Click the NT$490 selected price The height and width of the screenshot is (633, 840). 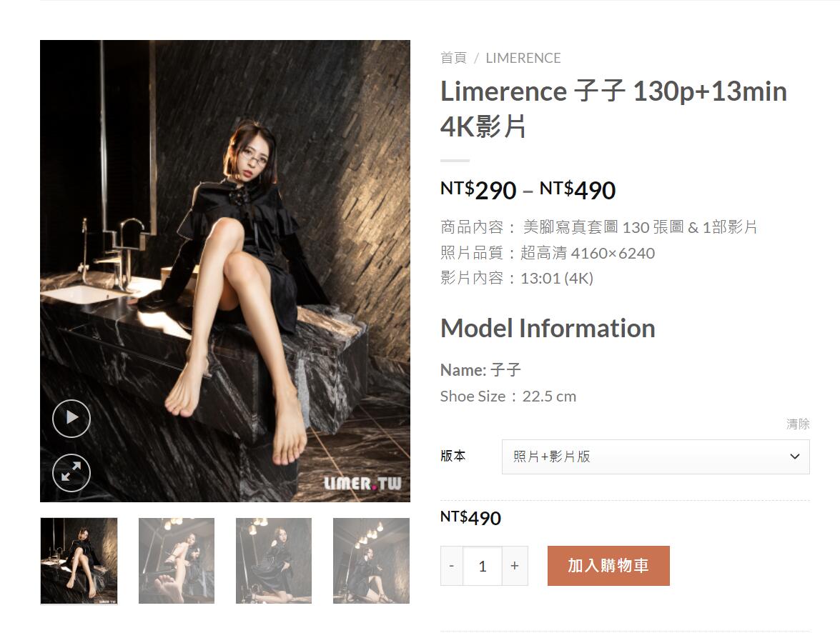[x=470, y=518]
